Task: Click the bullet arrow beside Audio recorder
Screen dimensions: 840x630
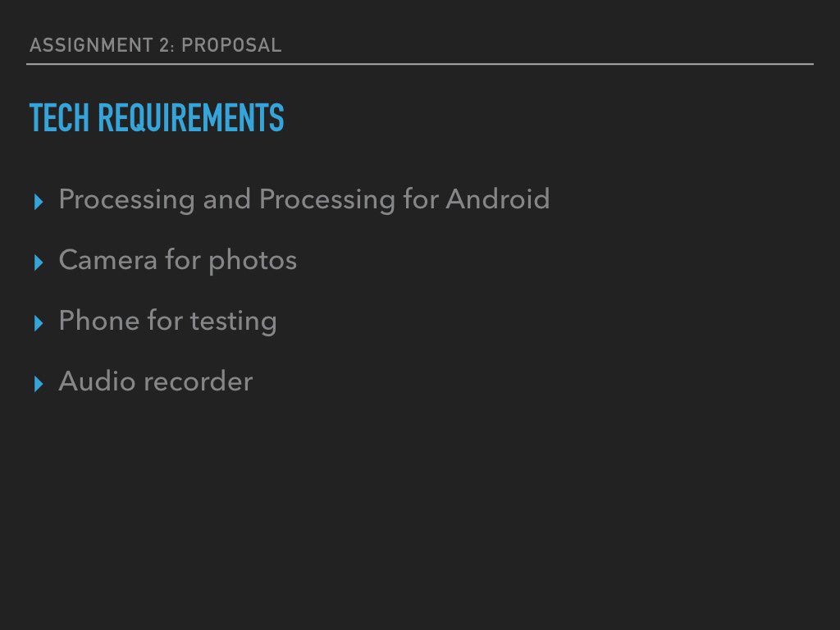Action: [38, 384]
